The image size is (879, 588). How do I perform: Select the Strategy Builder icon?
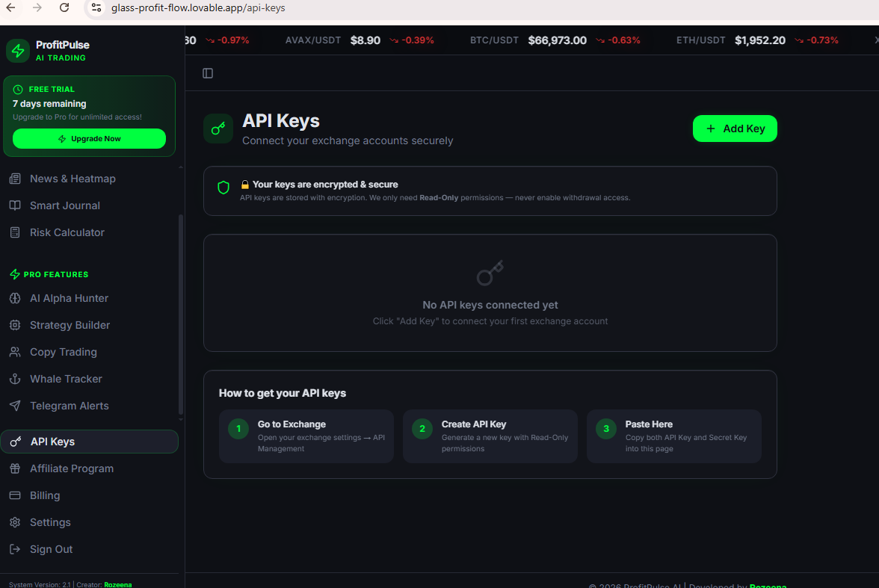pos(15,325)
